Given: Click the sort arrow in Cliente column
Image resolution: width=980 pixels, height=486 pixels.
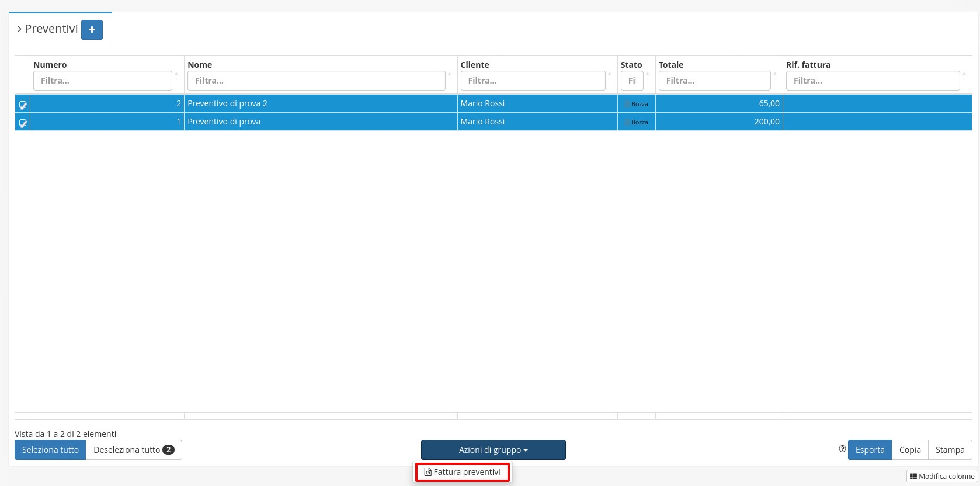Looking at the screenshot, I should click(x=609, y=74).
